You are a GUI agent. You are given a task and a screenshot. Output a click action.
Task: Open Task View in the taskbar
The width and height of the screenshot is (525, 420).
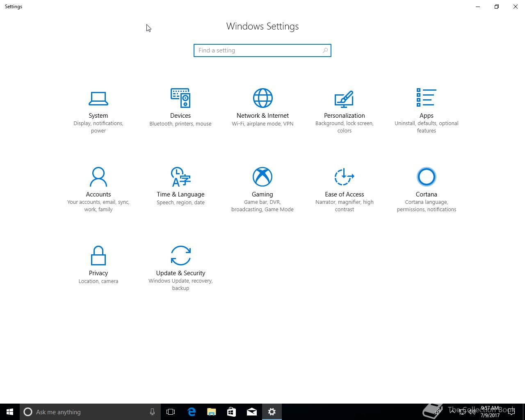171,412
